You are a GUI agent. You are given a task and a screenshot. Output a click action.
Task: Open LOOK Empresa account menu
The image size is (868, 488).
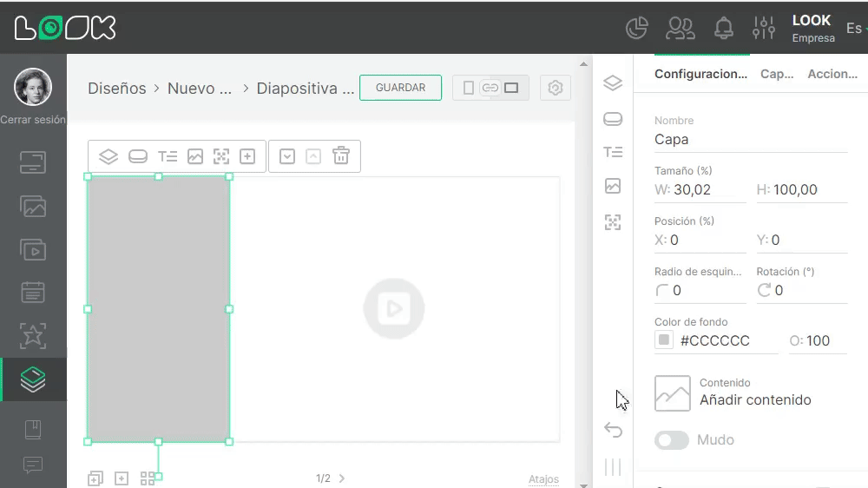pyautogui.click(x=813, y=29)
